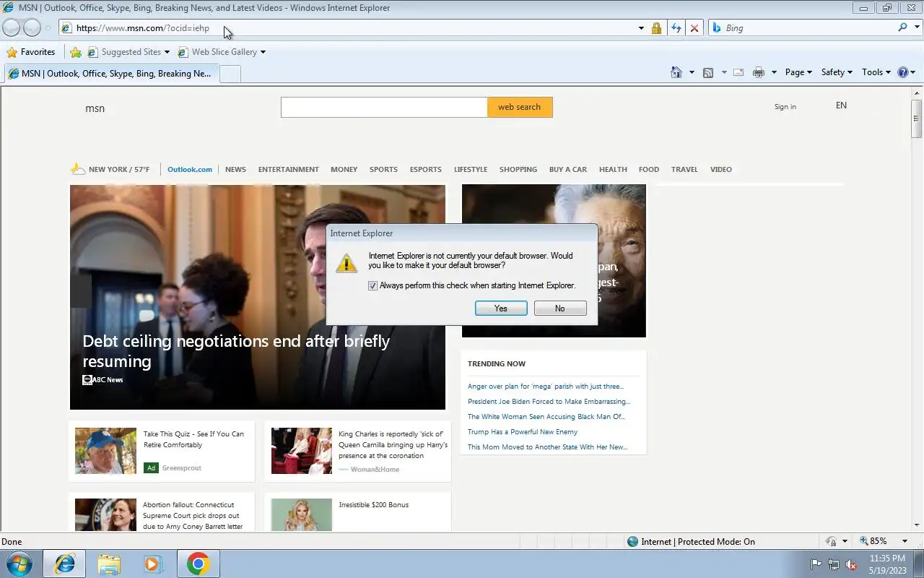The width and height of the screenshot is (924, 578).
Task: Click the retirement quiz thumbnail image
Action: [105, 451]
